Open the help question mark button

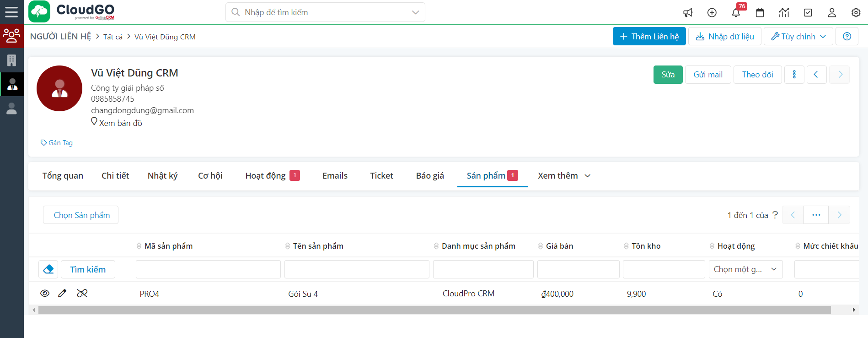847,36
